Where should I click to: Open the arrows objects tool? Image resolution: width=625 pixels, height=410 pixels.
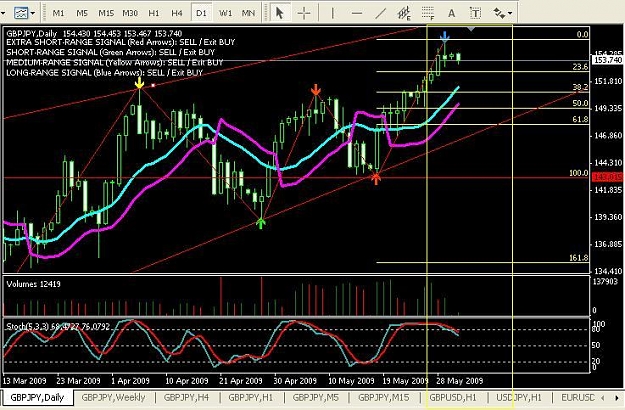499,13
